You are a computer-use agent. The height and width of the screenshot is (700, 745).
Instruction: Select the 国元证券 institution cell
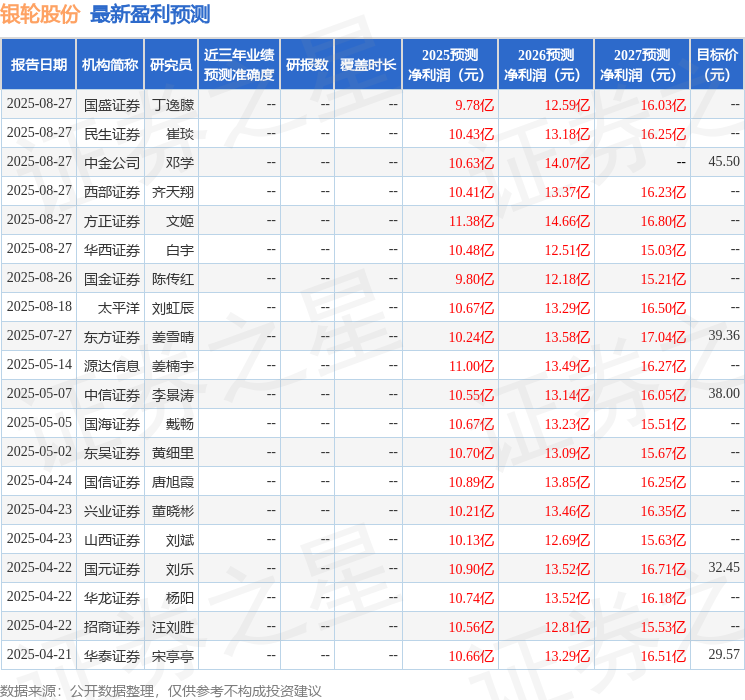click(112, 569)
